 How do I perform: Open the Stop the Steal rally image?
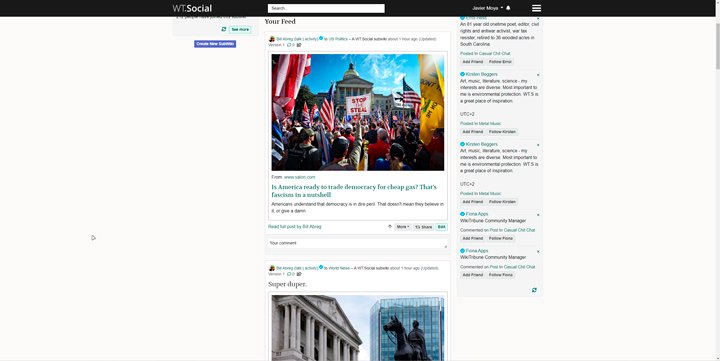pyautogui.click(x=358, y=112)
